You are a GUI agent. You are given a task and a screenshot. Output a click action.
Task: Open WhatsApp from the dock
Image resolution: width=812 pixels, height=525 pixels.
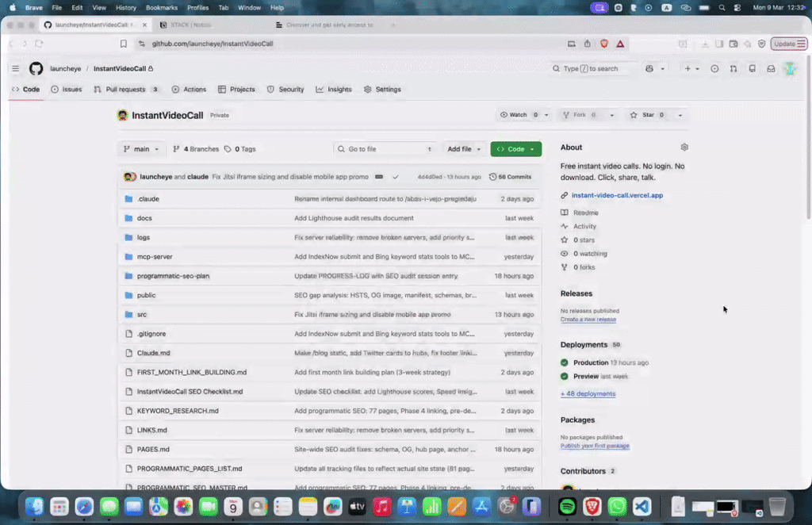tap(617, 506)
